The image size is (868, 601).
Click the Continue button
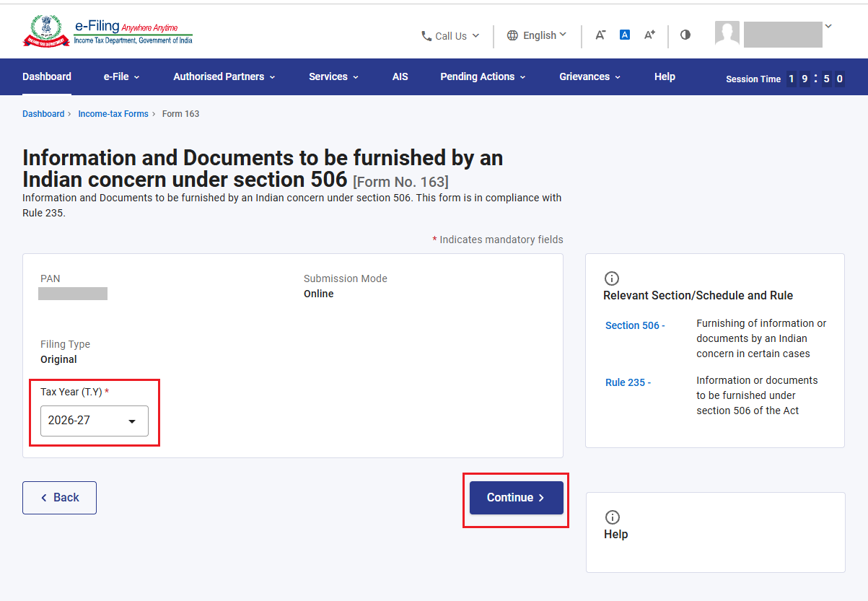517,498
